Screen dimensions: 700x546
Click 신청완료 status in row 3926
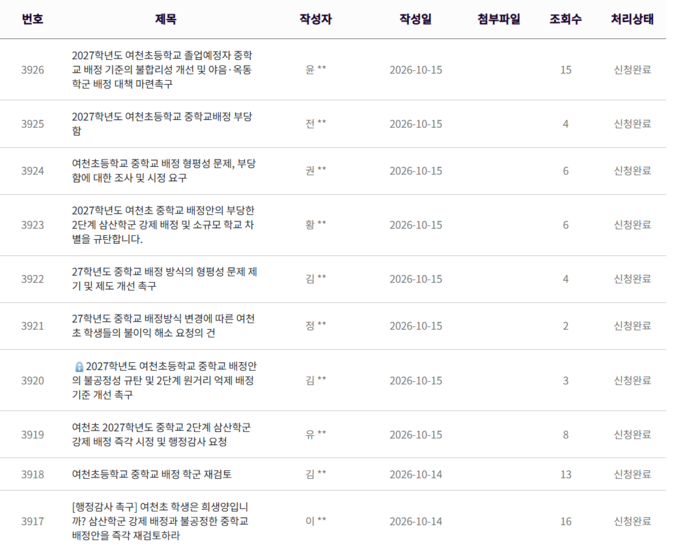(x=632, y=70)
